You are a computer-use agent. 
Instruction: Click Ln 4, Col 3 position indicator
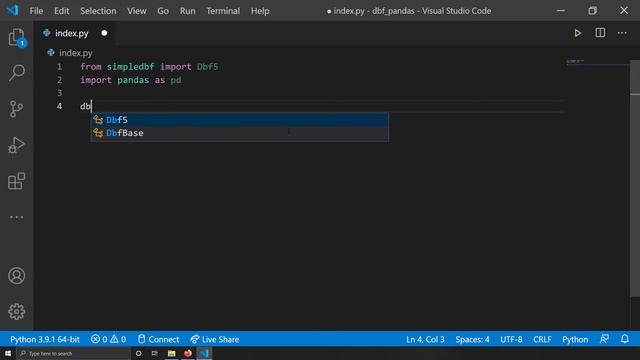(425, 339)
